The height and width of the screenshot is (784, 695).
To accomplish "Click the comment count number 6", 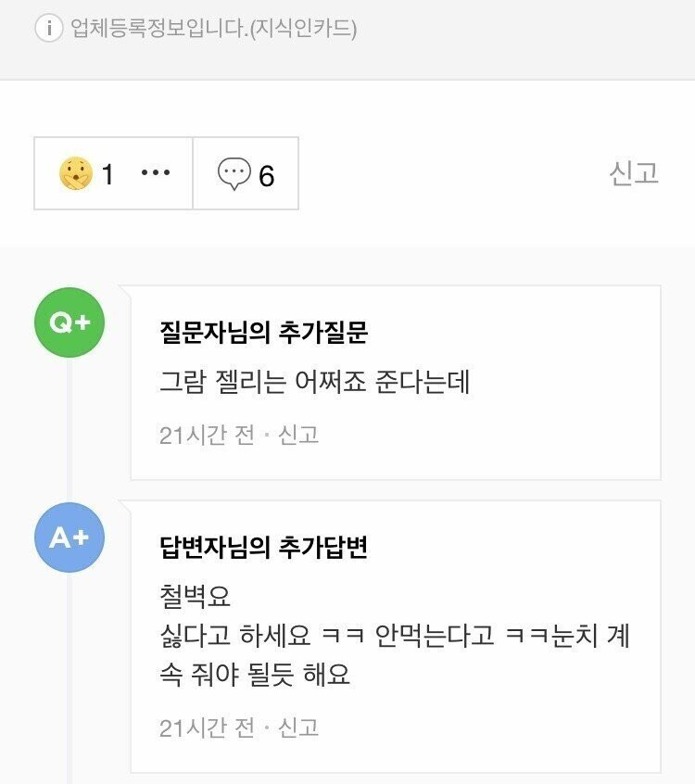I will point(267,175).
